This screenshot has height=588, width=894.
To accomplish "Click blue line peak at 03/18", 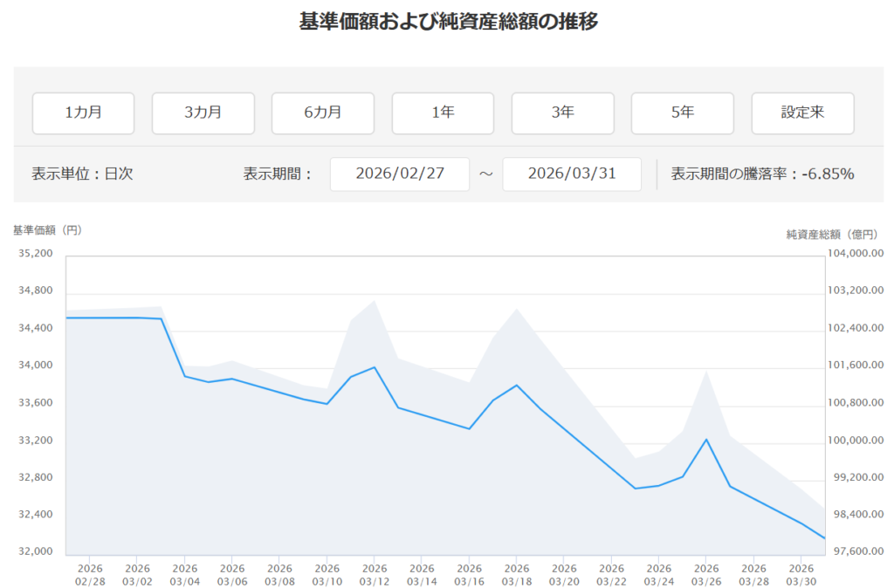I will 517,385.
